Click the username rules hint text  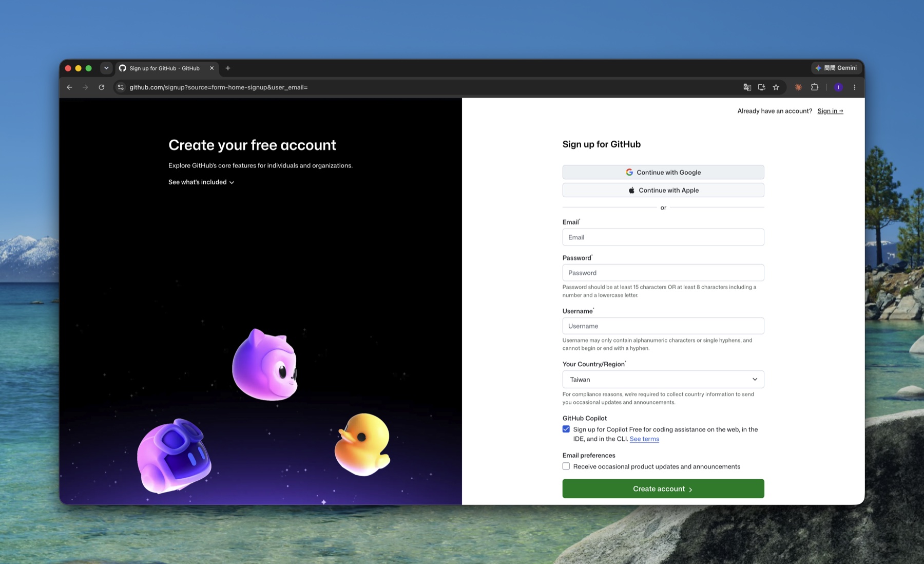click(x=657, y=344)
